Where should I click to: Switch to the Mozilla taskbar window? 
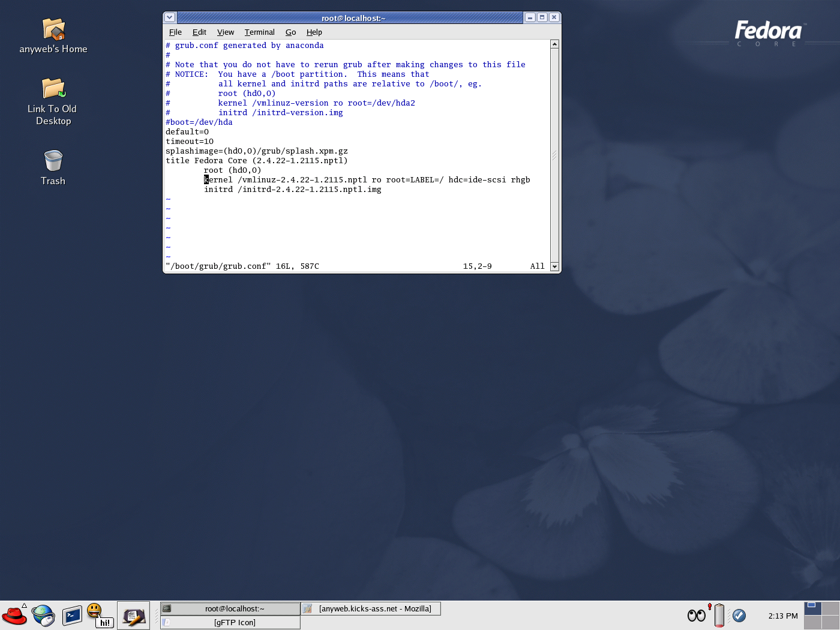click(371, 608)
